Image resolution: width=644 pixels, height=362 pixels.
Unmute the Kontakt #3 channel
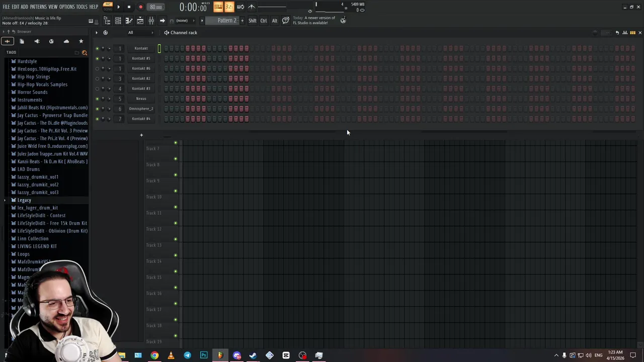(97, 88)
